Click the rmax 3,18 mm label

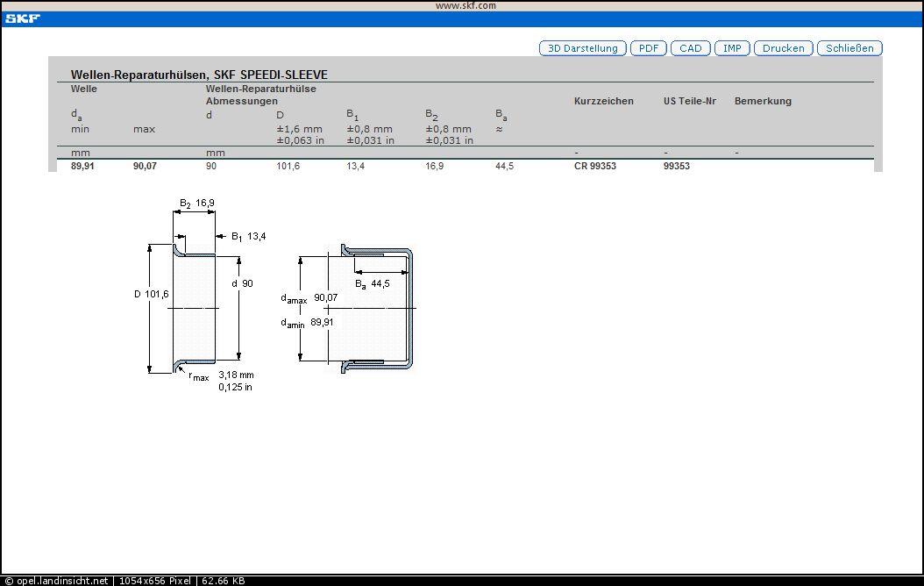point(222,375)
